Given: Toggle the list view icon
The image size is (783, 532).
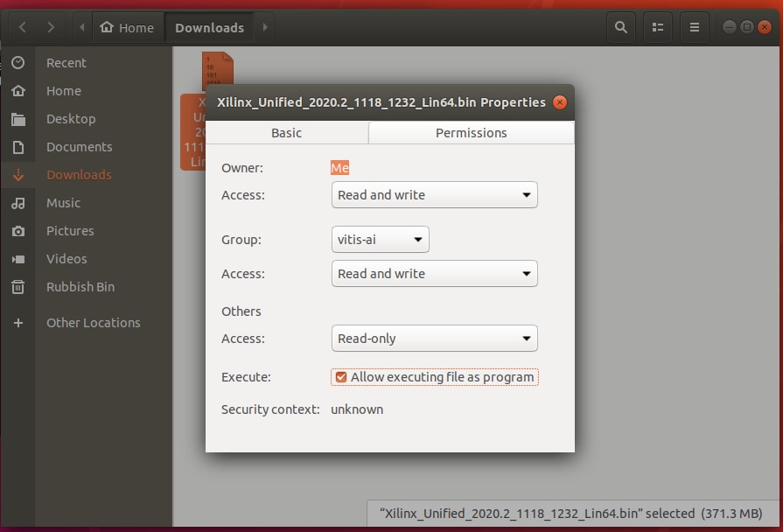Looking at the screenshot, I should [658, 27].
